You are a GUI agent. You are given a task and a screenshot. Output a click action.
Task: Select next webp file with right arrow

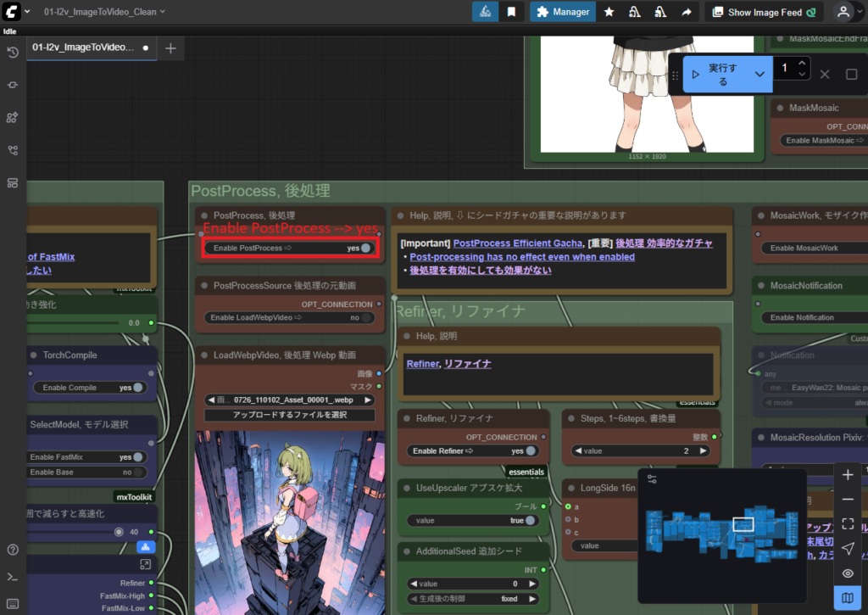(368, 400)
